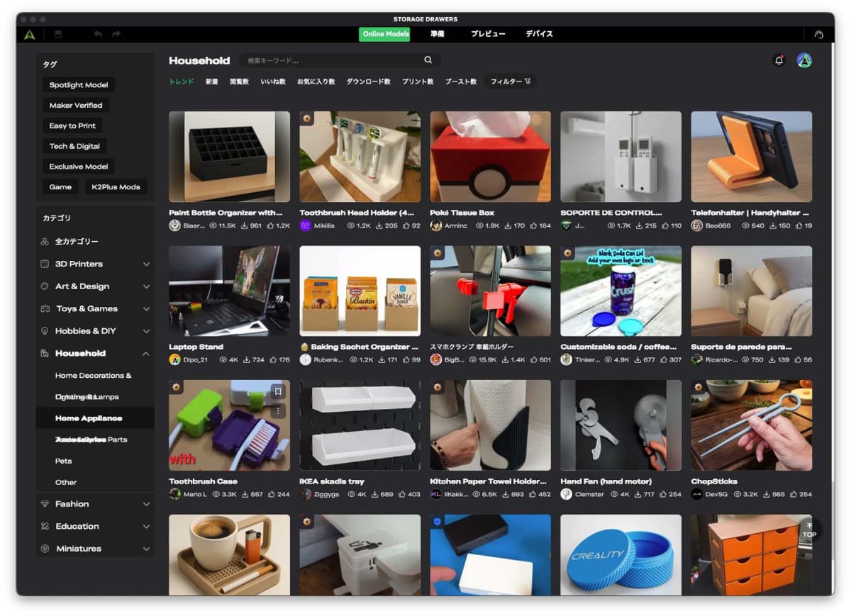Select the Maker Verified tag
The height and width of the screenshot is (616, 851).
[76, 105]
